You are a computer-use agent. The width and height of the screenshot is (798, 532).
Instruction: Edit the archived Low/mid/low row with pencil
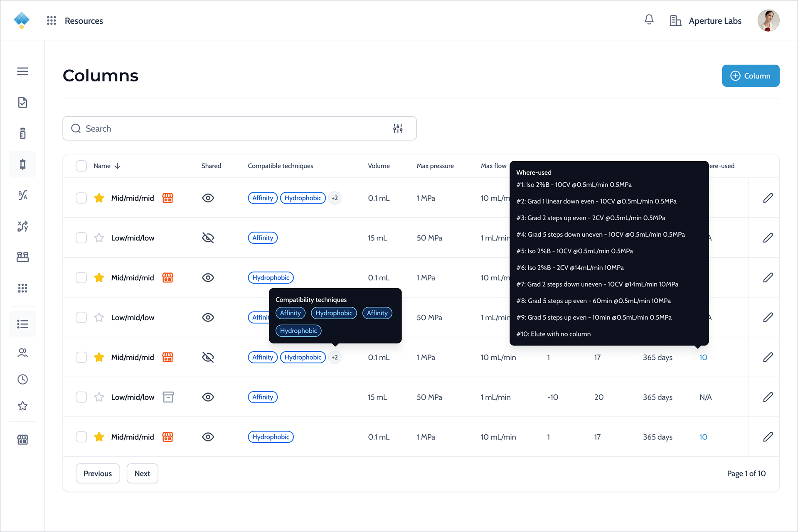pyautogui.click(x=768, y=397)
